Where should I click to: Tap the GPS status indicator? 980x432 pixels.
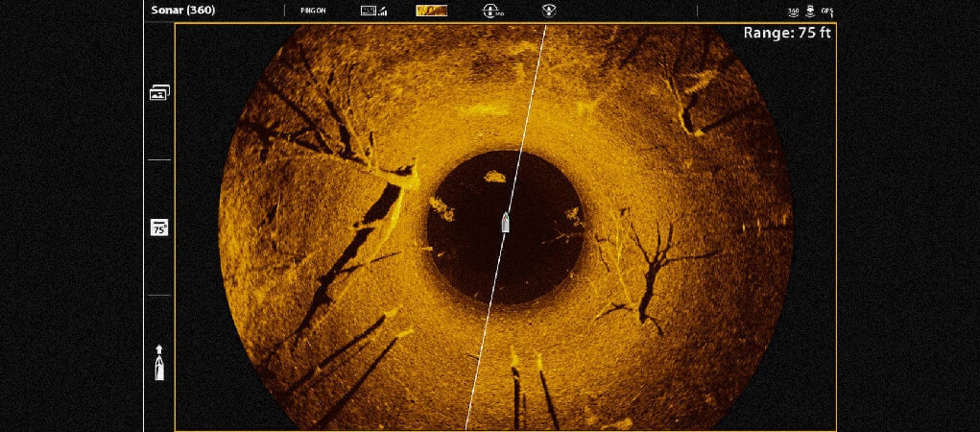(827, 12)
